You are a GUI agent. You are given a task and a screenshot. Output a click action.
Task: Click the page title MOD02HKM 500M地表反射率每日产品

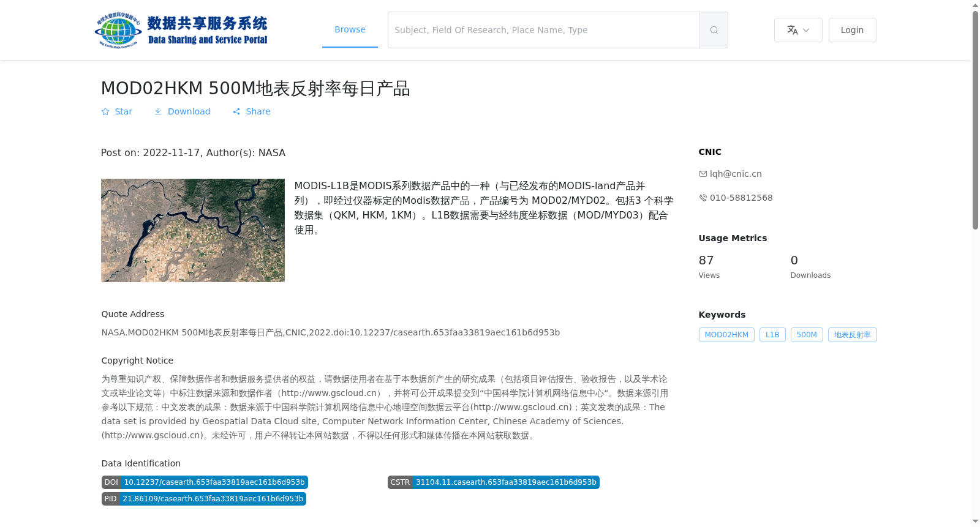(x=255, y=89)
